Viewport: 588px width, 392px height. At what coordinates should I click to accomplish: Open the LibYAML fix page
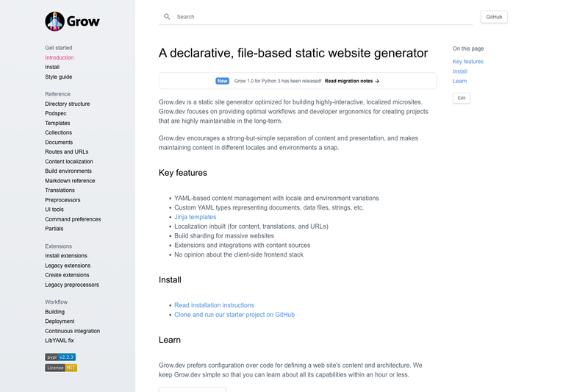(x=60, y=341)
